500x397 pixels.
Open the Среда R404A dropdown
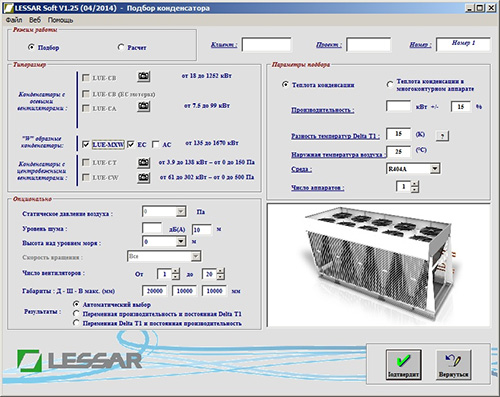point(435,169)
